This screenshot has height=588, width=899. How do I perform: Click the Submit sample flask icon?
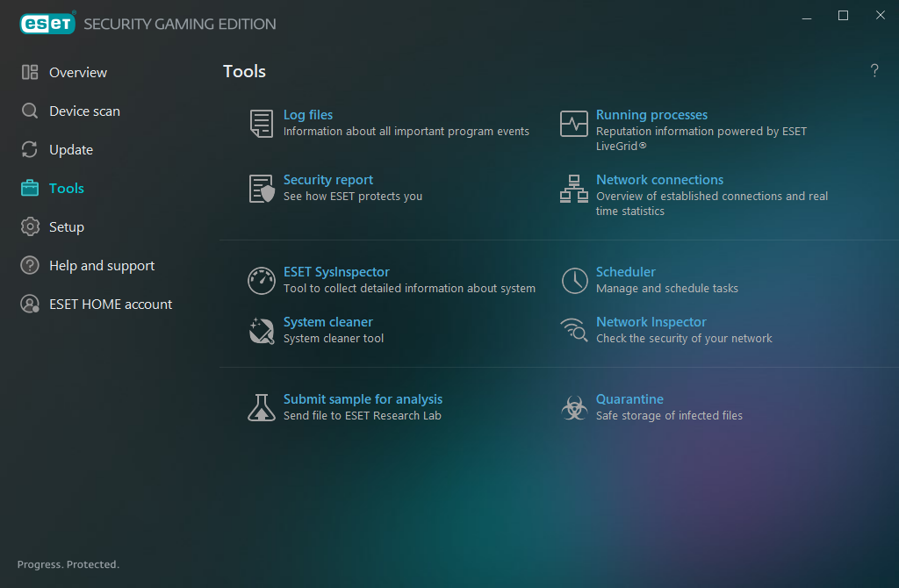point(262,407)
